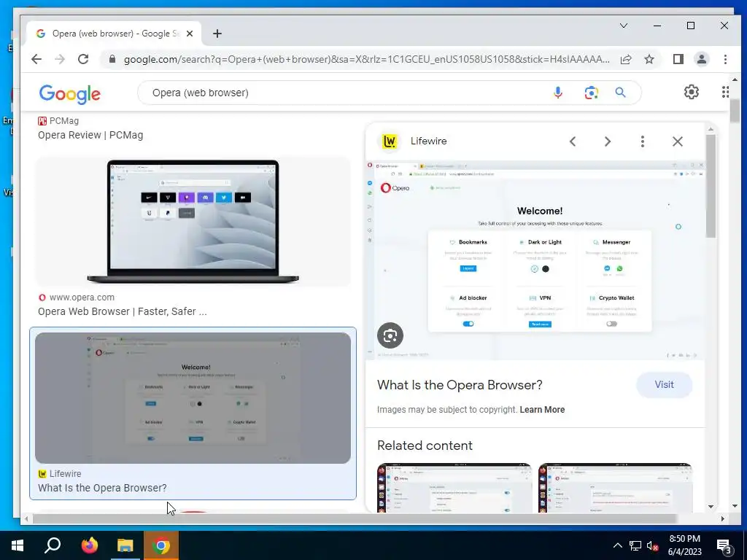Bookmark this page with the star
This screenshot has height=560, width=747.
pos(649,59)
